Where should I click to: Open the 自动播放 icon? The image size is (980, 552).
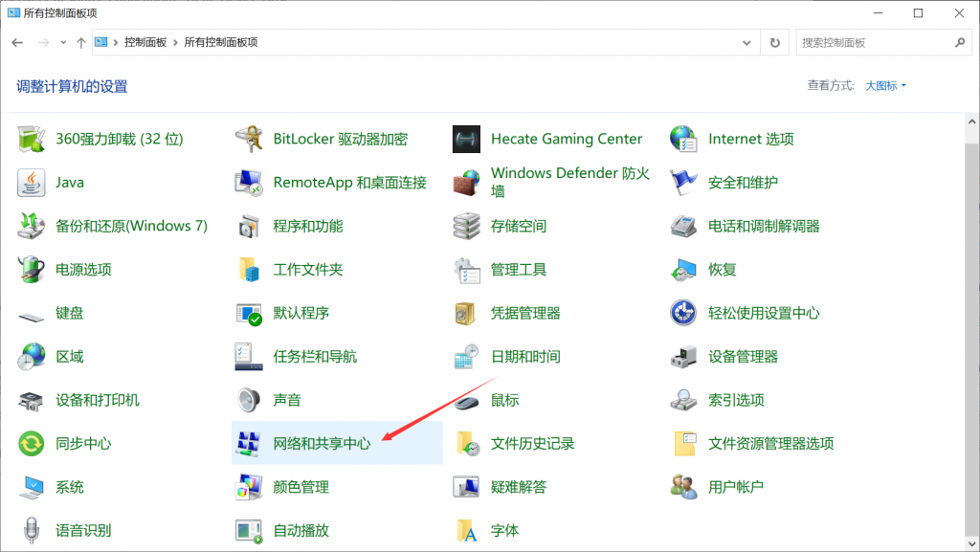click(249, 531)
